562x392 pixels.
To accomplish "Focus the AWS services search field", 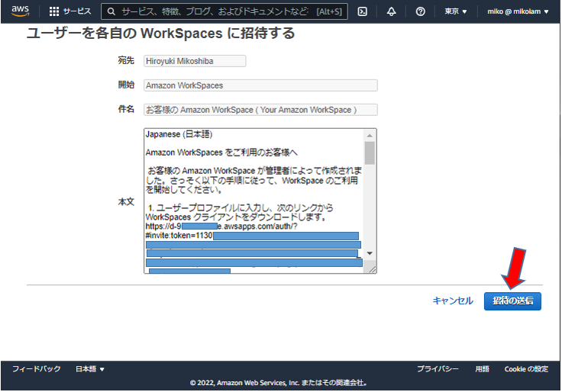I will (x=224, y=11).
